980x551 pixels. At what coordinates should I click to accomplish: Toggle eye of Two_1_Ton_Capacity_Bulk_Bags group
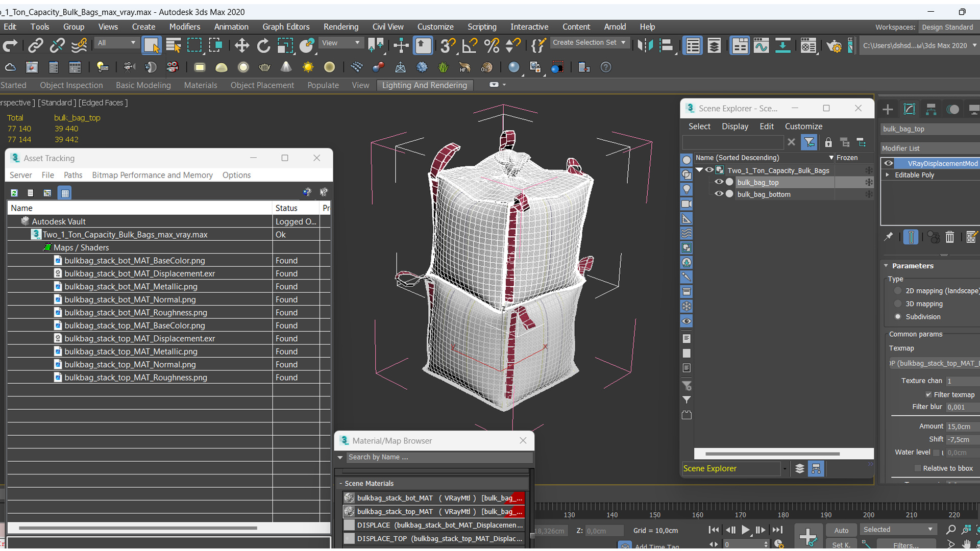709,170
